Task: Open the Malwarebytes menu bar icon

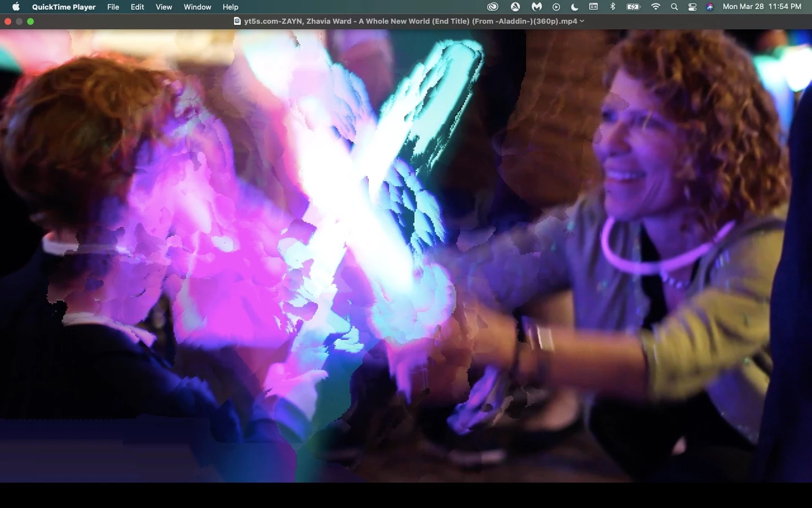Action: coord(536,7)
